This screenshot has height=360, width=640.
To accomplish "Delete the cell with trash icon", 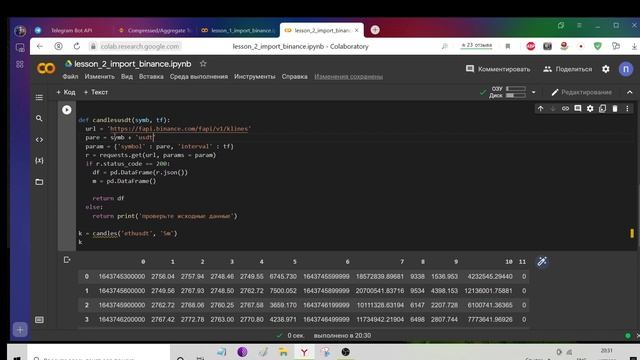I will coord(615,109).
